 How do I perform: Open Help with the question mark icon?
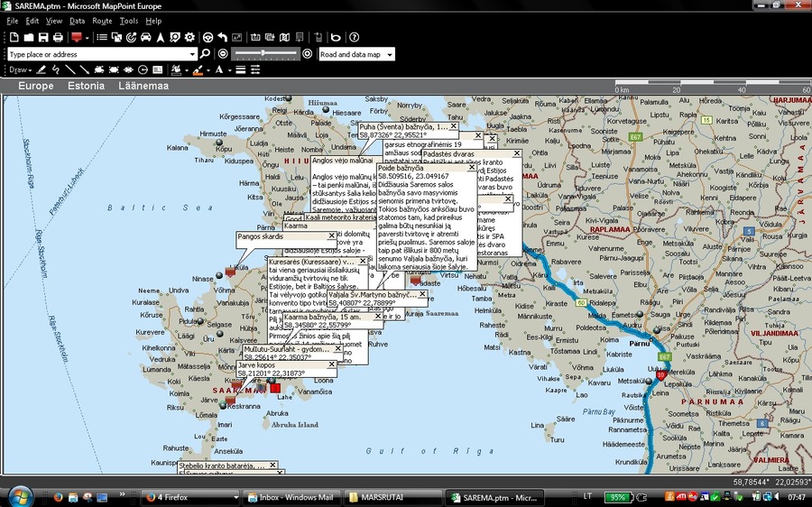355,37
